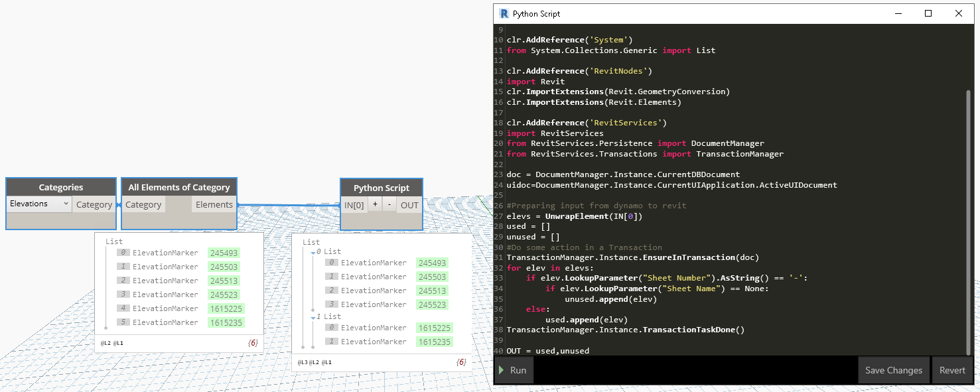Click the Python Script window Revit icon
Image resolution: width=980 pixels, height=392 pixels.
(504, 13)
